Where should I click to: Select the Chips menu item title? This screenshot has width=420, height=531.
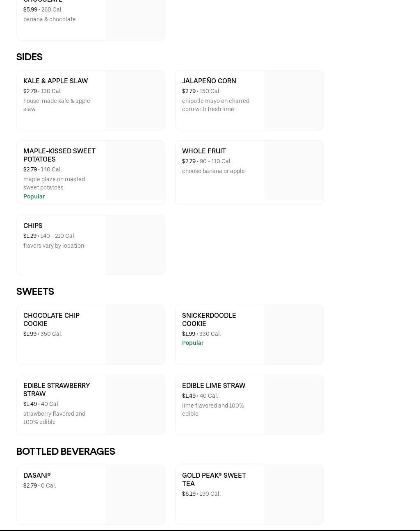(x=33, y=226)
